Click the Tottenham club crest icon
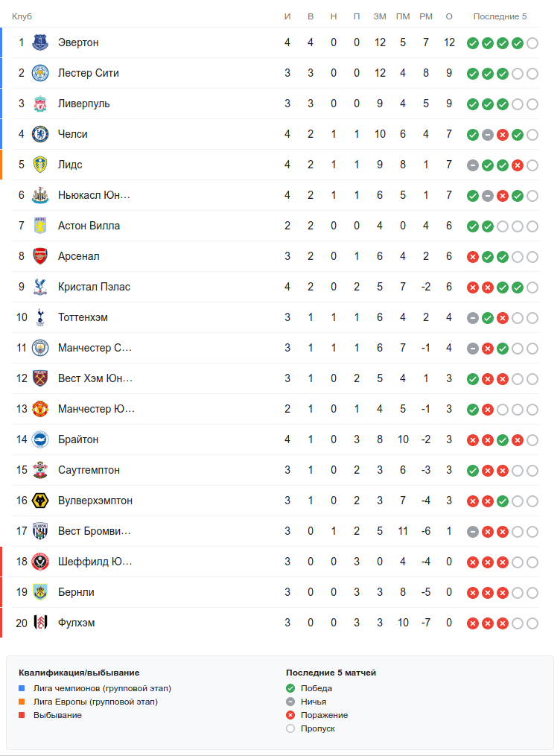This screenshot has height=756, width=560. (40, 317)
